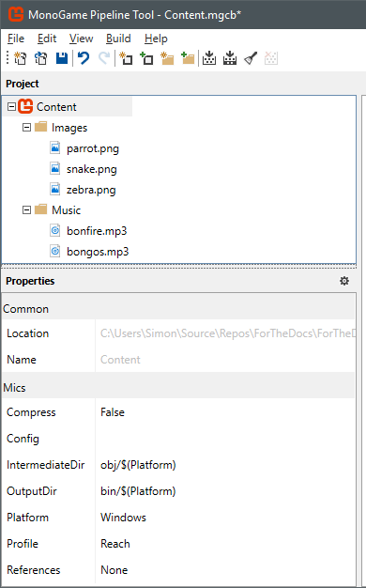Screen dimensions: 366x588
Task: Click the image icon beside zebra.png
Action: coord(55,190)
